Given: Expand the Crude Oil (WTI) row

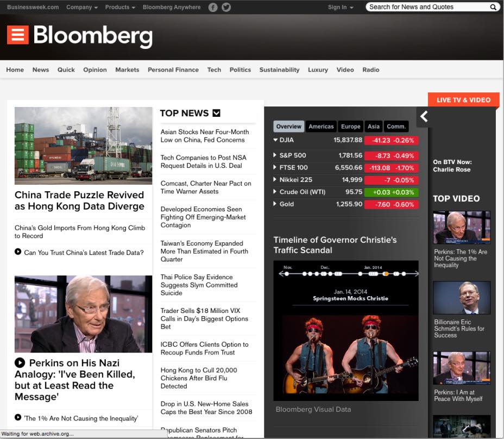Looking at the screenshot, I should tap(275, 192).
